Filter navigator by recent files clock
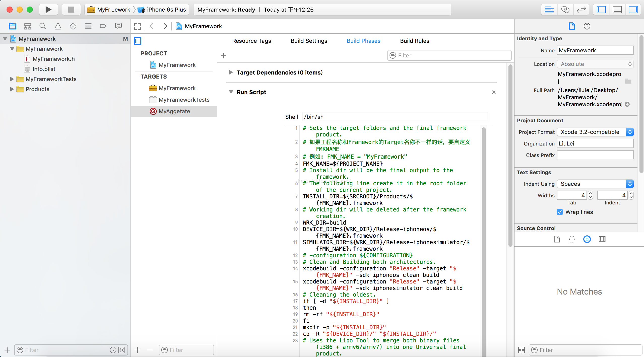Image resolution: width=644 pixels, height=357 pixels. click(x=113, y=350)
